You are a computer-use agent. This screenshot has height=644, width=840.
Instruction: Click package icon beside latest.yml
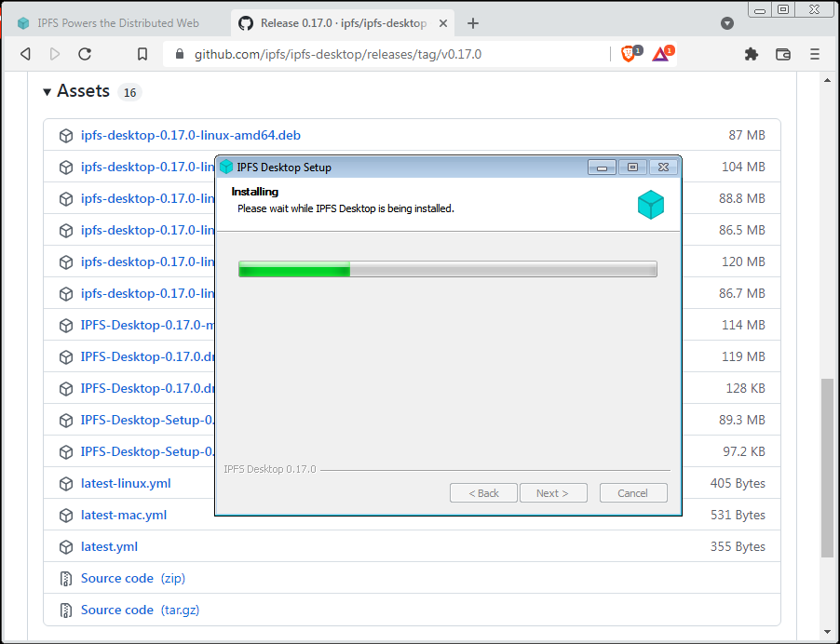66,546
